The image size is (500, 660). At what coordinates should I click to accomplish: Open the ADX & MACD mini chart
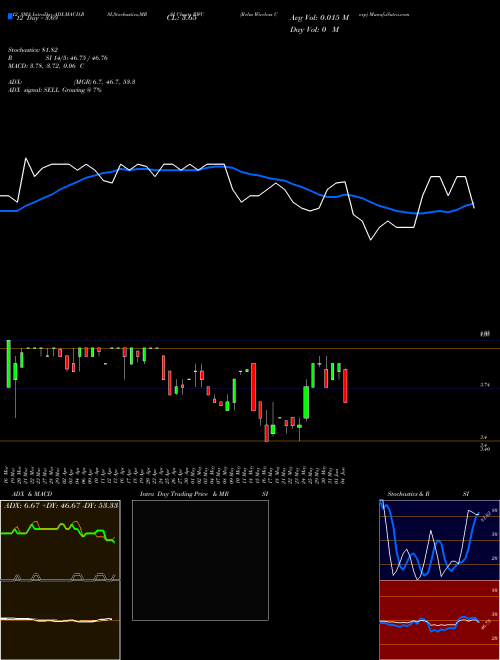tap(60, 580)
